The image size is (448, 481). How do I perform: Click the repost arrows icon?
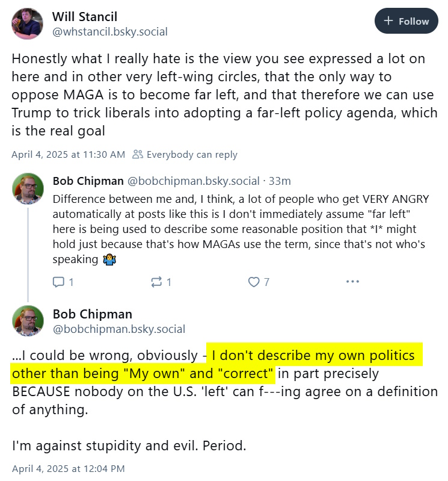(156, 282)
